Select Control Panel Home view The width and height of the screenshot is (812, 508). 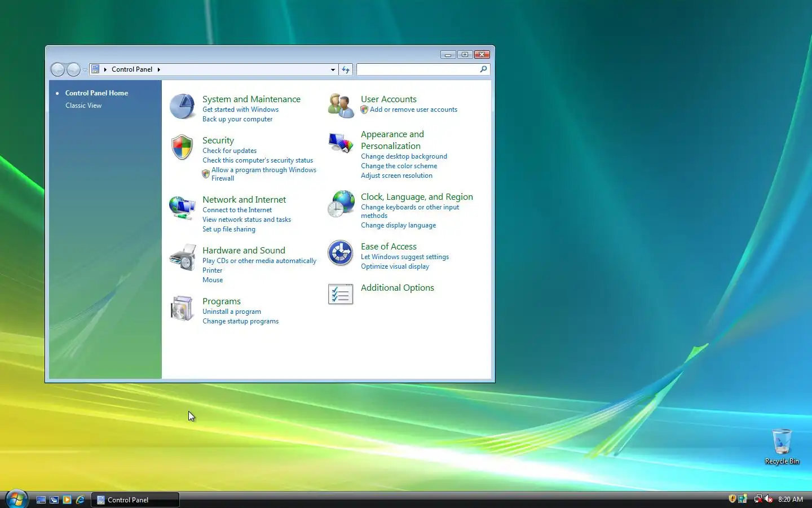pos(96,93)
